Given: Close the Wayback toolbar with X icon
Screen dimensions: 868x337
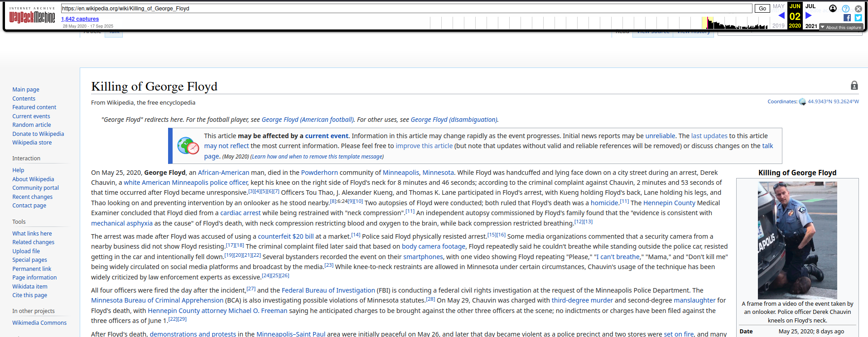Looking at the screenshot, I should [858, 9].
